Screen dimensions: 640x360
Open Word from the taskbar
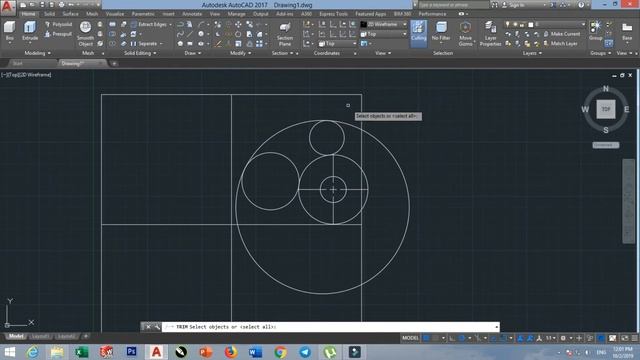pos(256,352)
